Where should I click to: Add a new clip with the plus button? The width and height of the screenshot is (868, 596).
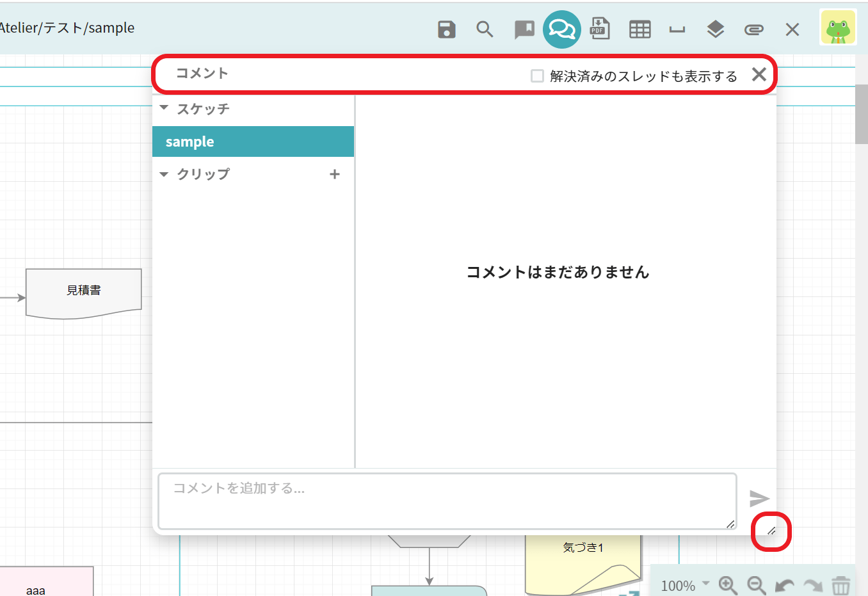click(334, 173)
